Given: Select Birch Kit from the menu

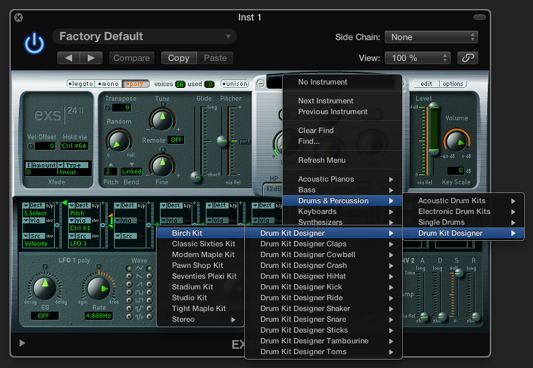Looking at the screenshot, I should [201, 233].
